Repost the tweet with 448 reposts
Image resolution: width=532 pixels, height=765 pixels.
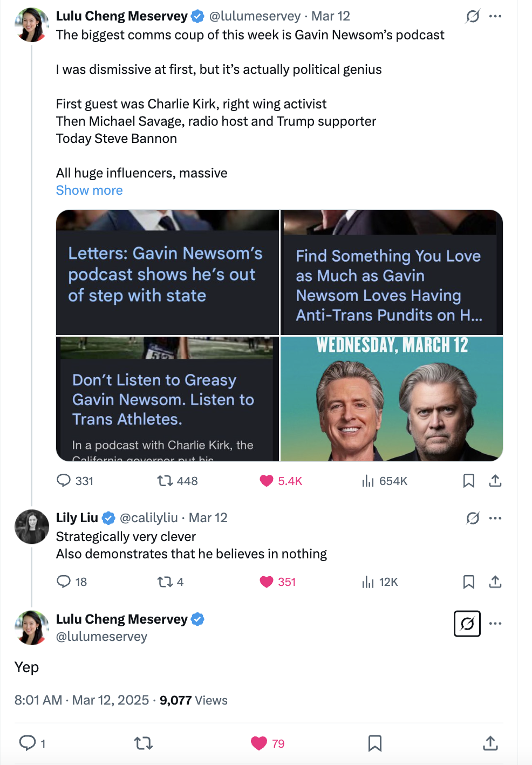[165, 480]
